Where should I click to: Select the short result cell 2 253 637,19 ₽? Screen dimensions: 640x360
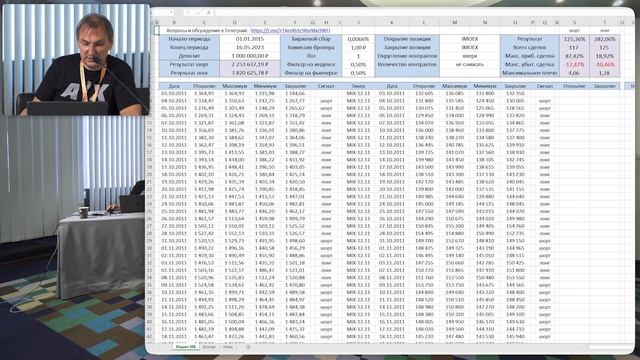pos(250,64)
